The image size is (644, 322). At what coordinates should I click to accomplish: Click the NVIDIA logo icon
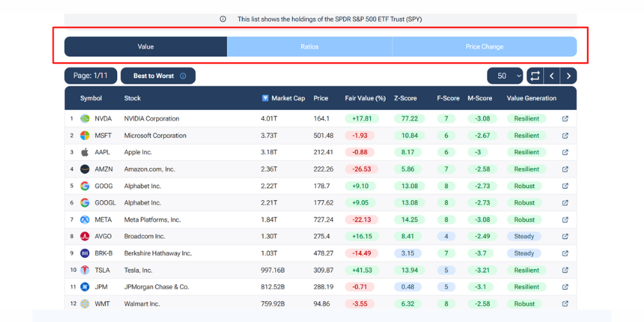(x=84, y=118)
